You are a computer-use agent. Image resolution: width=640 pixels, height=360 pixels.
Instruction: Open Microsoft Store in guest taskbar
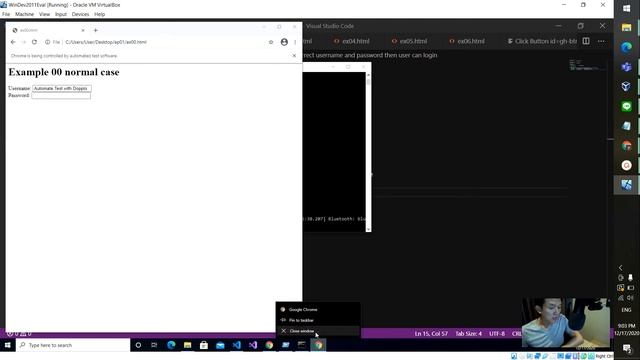tap(204, 345)
